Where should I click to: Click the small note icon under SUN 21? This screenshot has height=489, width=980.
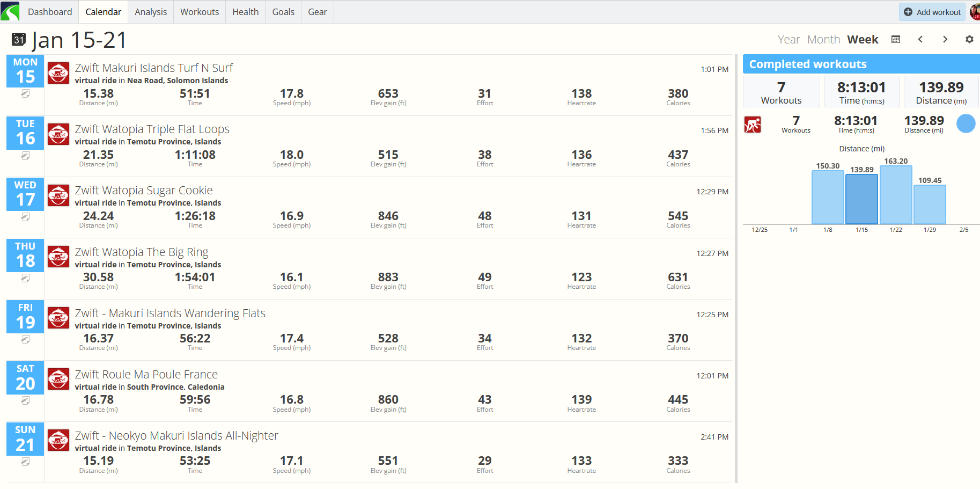click(25, 462)
